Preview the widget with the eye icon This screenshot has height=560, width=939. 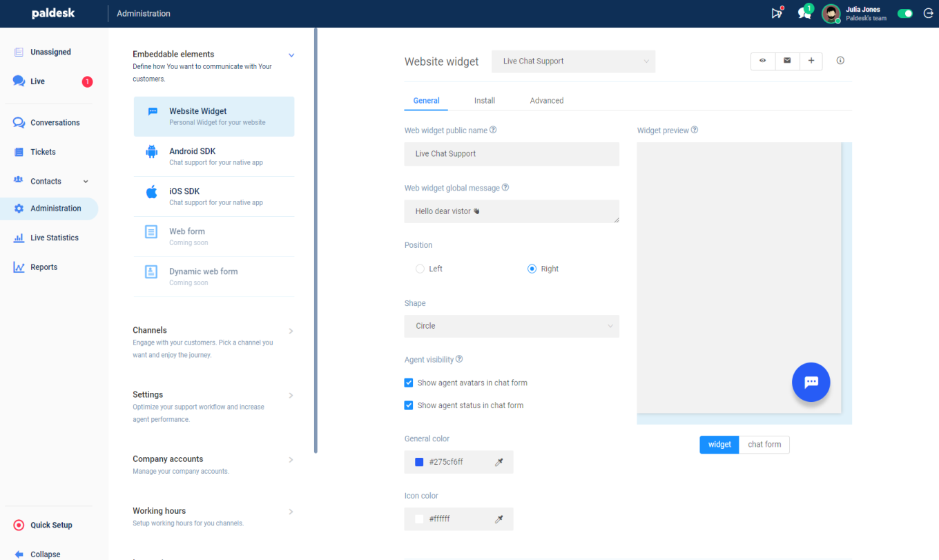pyautogui.click(x=763, y=61)
